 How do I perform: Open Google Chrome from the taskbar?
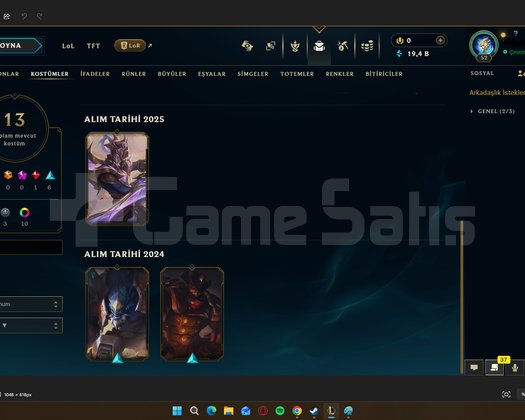pyautogui.click(x=297, y=411)
